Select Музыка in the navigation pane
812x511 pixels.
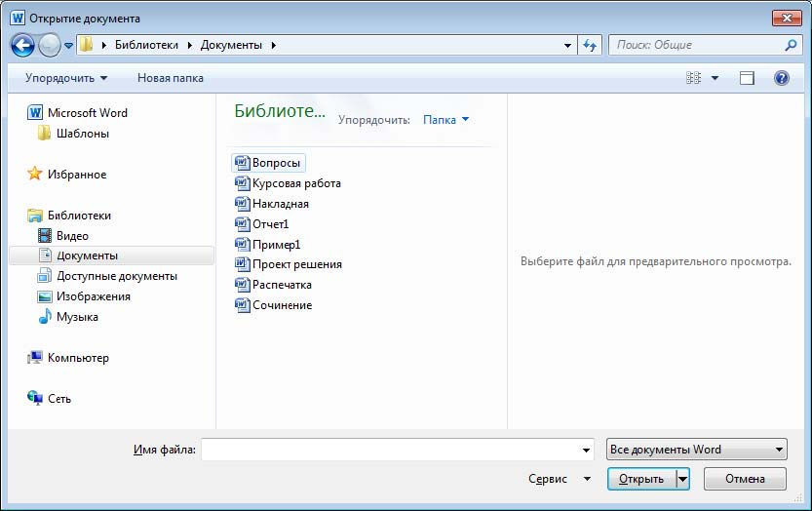point(76,317)
